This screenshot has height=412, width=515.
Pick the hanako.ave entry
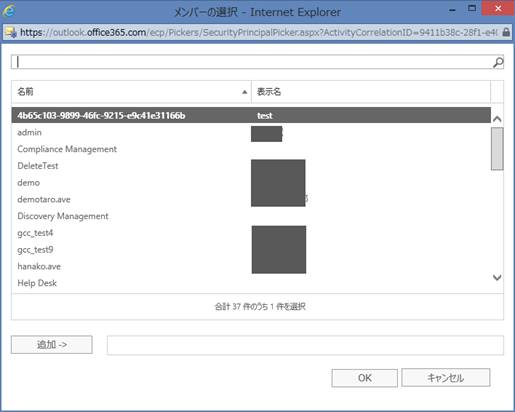pyautogui.click(x=251, y=266)
